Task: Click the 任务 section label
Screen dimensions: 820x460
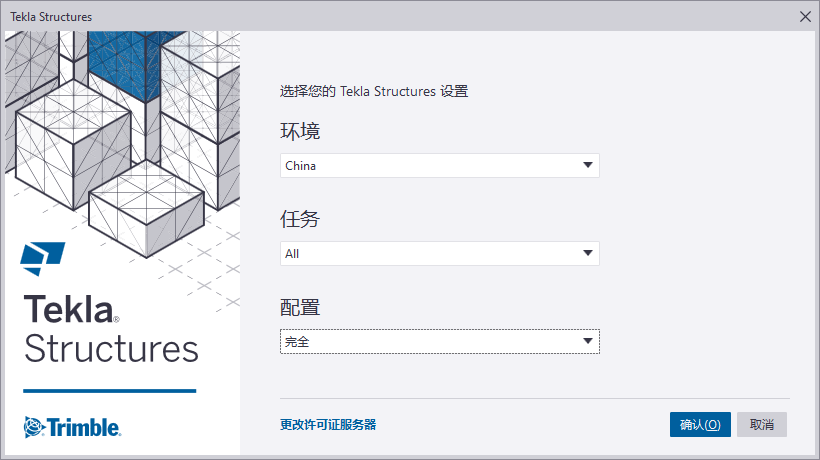Action: point(300,219)
